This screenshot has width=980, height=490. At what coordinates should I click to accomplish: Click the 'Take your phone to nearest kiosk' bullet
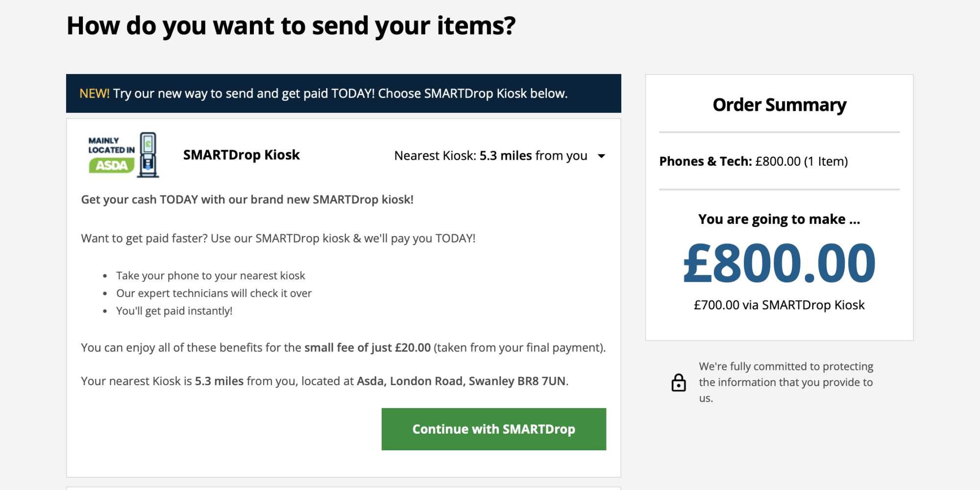(210, 276)
